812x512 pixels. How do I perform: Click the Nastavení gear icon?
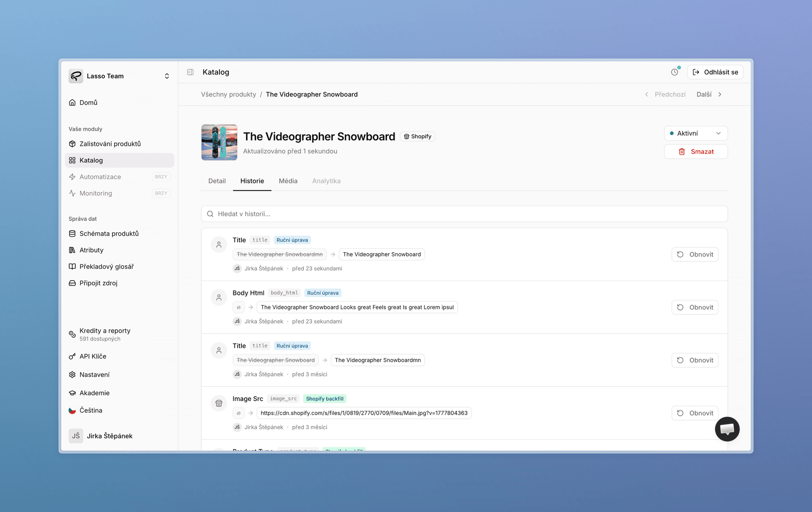(72, 374)
